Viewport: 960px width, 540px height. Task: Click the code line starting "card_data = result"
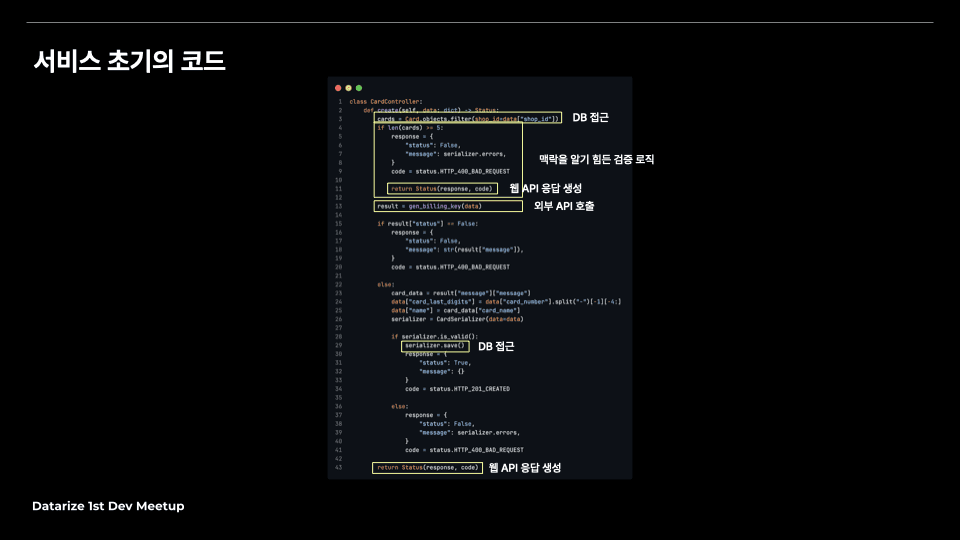pos(461,293)
